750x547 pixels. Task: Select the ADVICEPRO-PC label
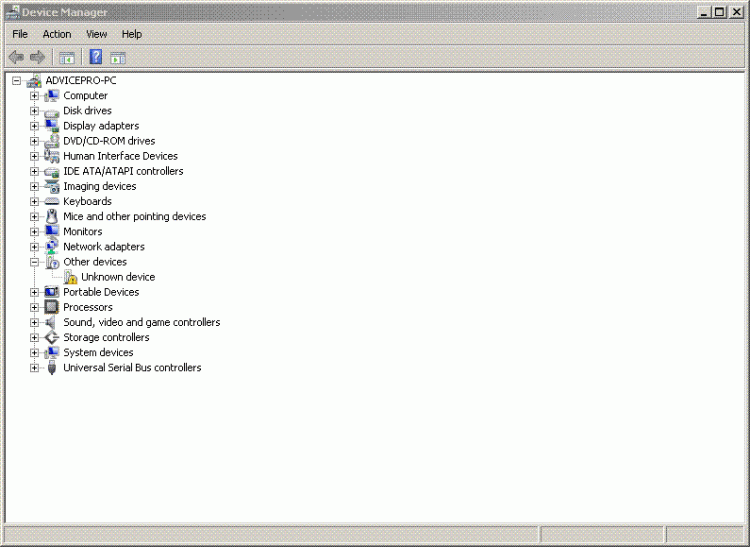[x=81, y=81]
